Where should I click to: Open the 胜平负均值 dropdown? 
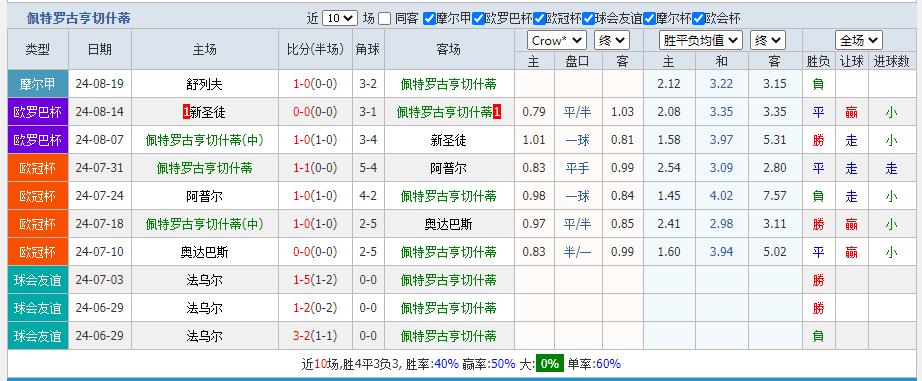(701, 41)
